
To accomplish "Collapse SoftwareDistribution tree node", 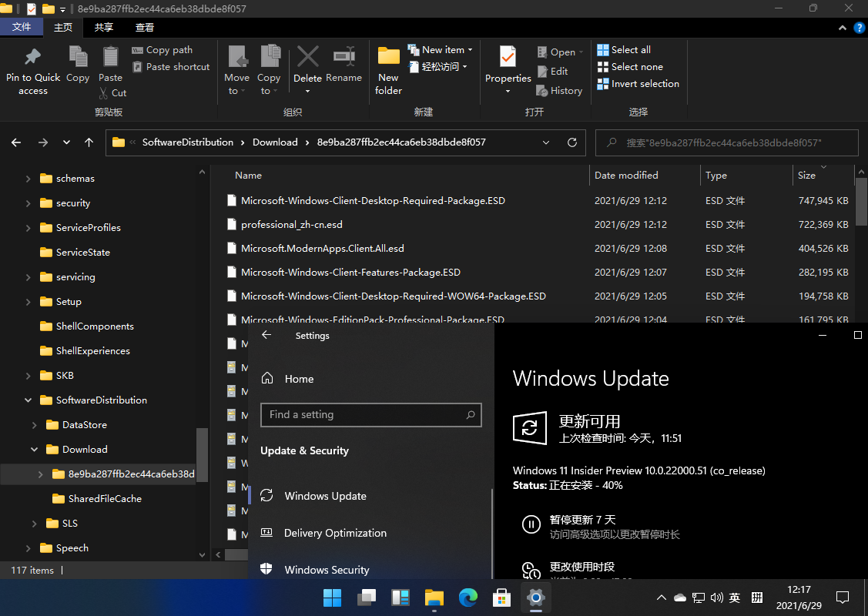I will point(28,400).
